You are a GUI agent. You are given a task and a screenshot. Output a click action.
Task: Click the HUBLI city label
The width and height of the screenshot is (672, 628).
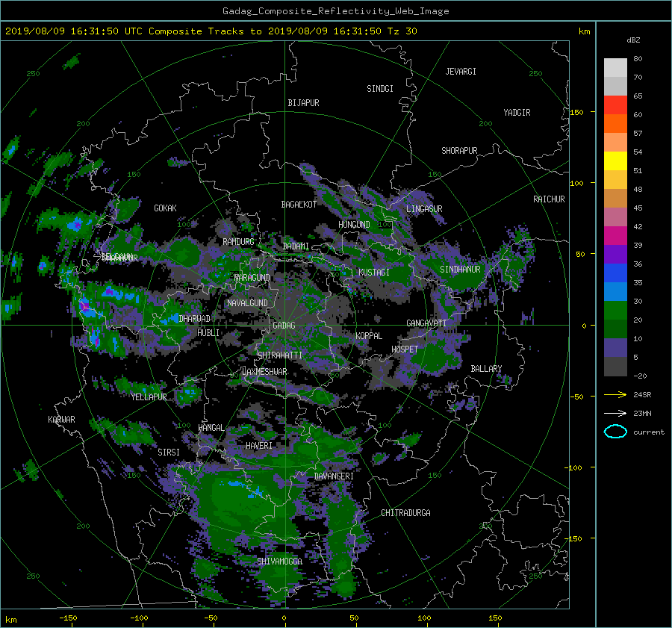pyautogui.click(x=208, y=333)
